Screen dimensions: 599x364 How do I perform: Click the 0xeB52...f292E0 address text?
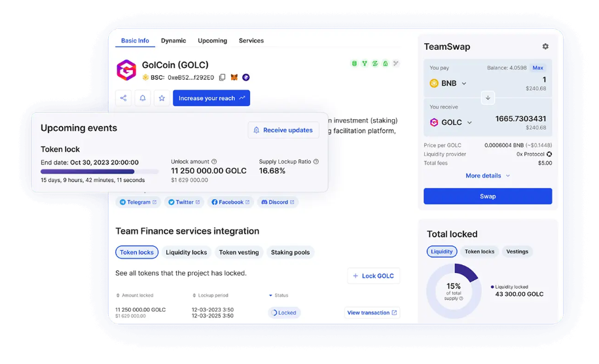tap(191, 77)
